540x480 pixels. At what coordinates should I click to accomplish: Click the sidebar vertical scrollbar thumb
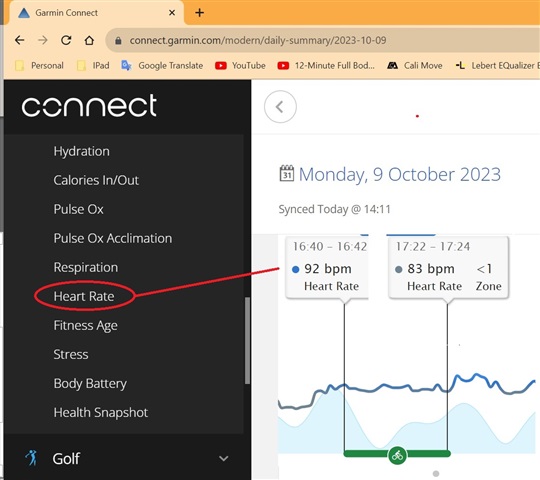[247, 341]
